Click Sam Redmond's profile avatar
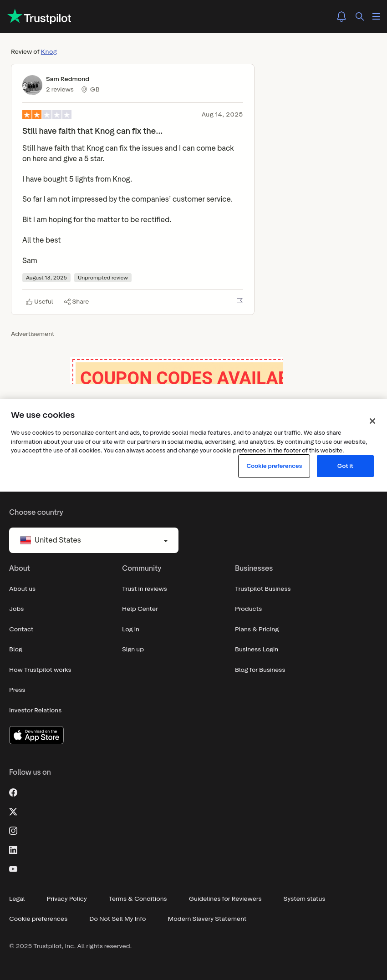Image resolution: width=387 pixels, height=980 pixels. (32, 85)
